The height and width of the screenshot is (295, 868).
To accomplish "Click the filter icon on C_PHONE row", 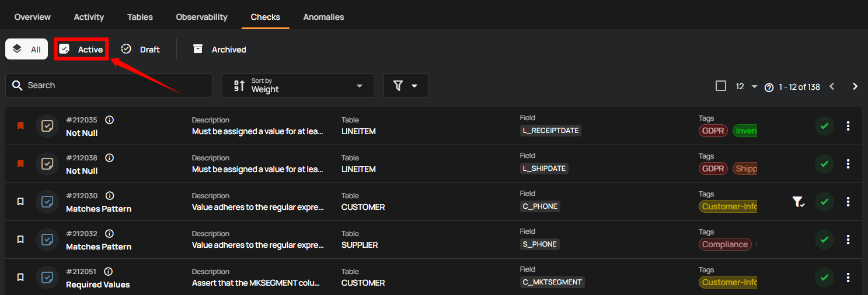I will click(798, 202).
